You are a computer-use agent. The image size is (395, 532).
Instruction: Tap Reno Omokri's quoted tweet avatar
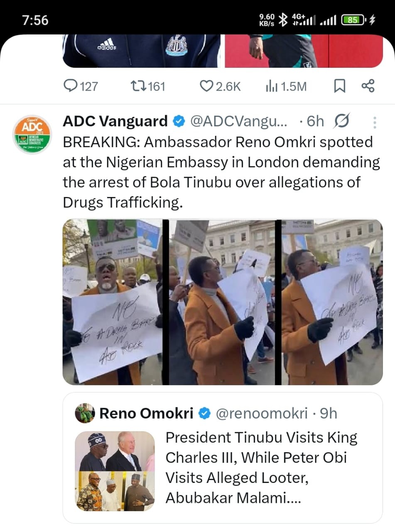pyautogui.click(x=85, y=414)
